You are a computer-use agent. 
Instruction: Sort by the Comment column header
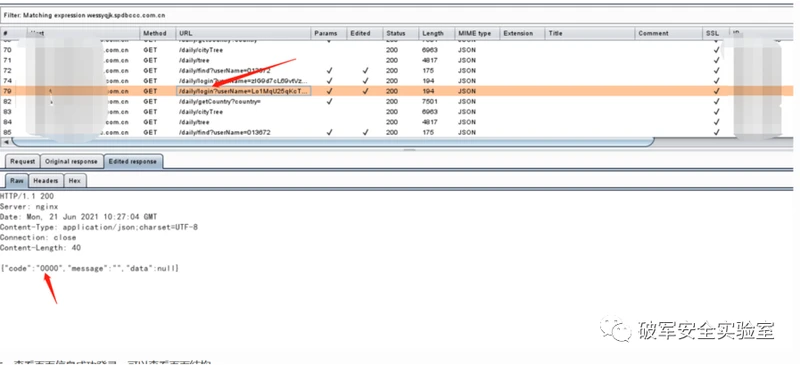(x=669, y=33)
